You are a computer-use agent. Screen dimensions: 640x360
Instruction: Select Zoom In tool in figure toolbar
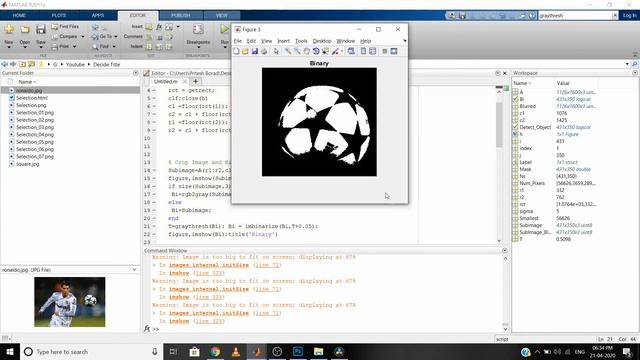click(288, 51)
